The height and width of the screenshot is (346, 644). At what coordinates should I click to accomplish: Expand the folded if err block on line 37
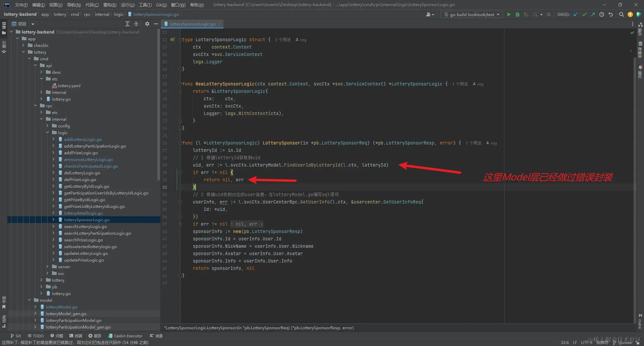(180, 224)
